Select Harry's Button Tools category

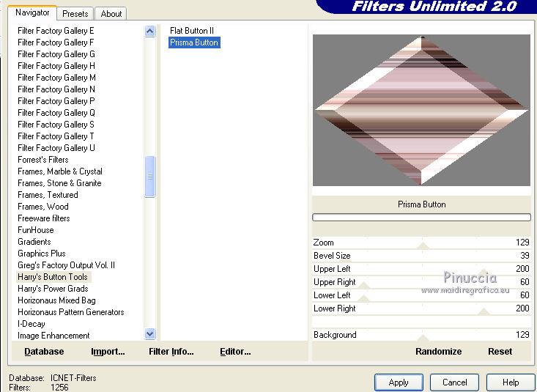(53, 277)
